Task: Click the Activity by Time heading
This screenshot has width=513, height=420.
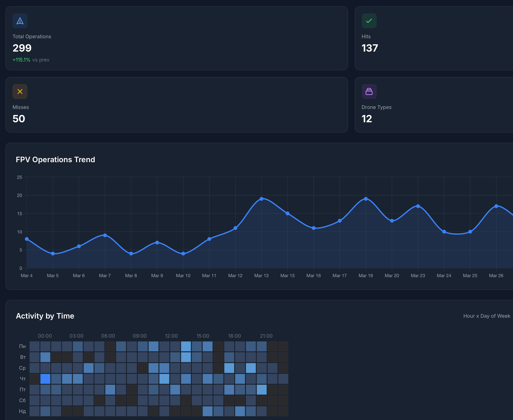Action: coord(45,316)
